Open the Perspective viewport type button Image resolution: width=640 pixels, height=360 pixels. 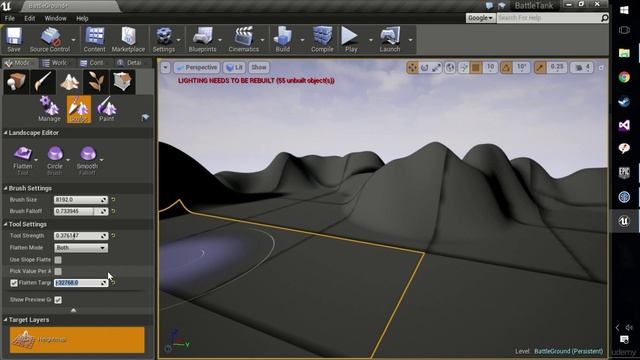pos(197,67)
